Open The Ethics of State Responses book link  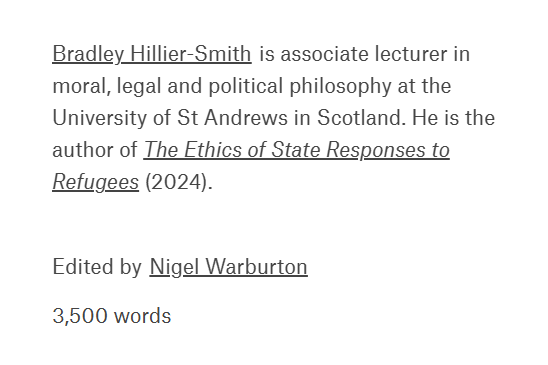[296, 150]
